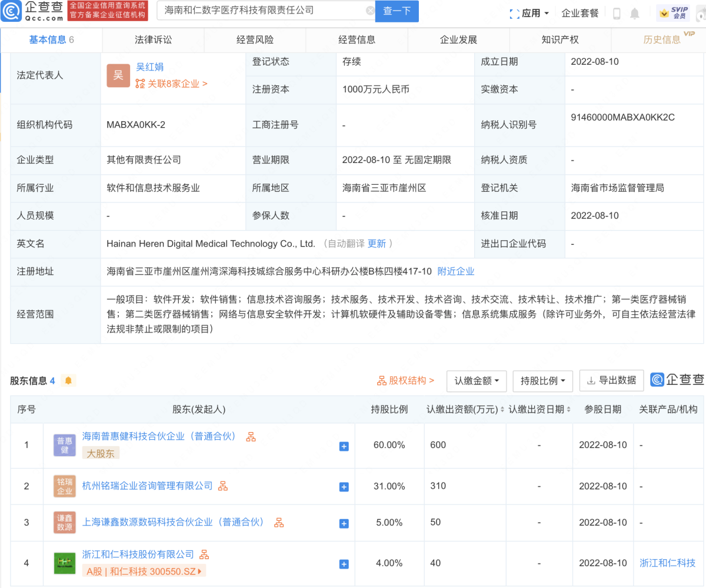This screenshot has height=588, width=706.
Task: Click the 应用 apps grid icon
Action: (x=514, y=13)
